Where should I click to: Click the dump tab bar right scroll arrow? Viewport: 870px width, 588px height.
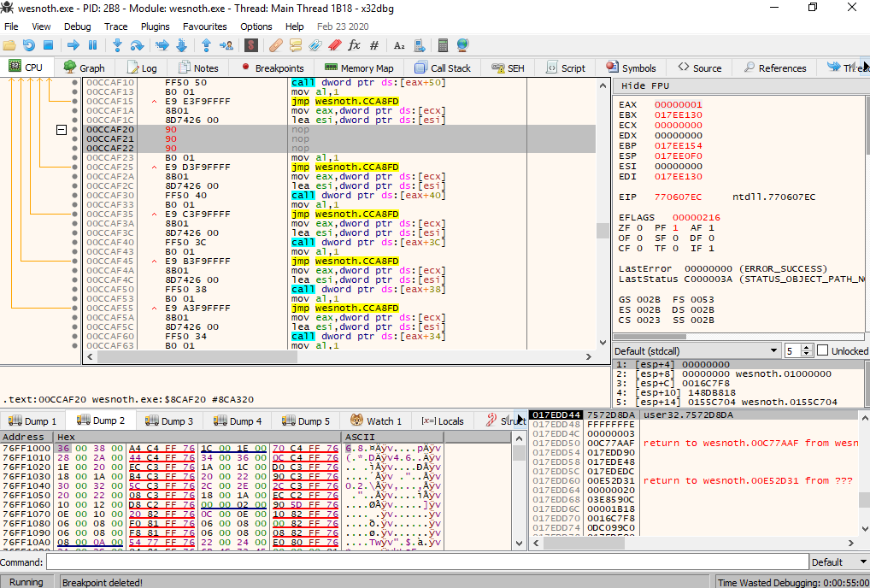point(520,420)
